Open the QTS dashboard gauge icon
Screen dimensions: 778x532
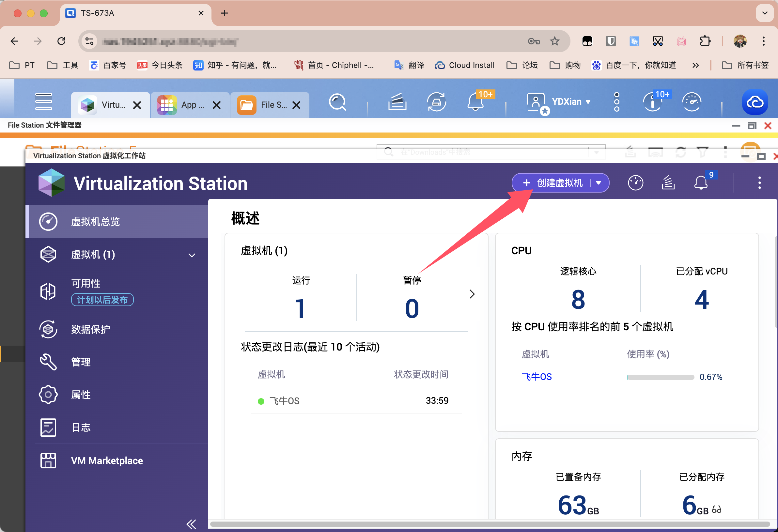point(692,102)
